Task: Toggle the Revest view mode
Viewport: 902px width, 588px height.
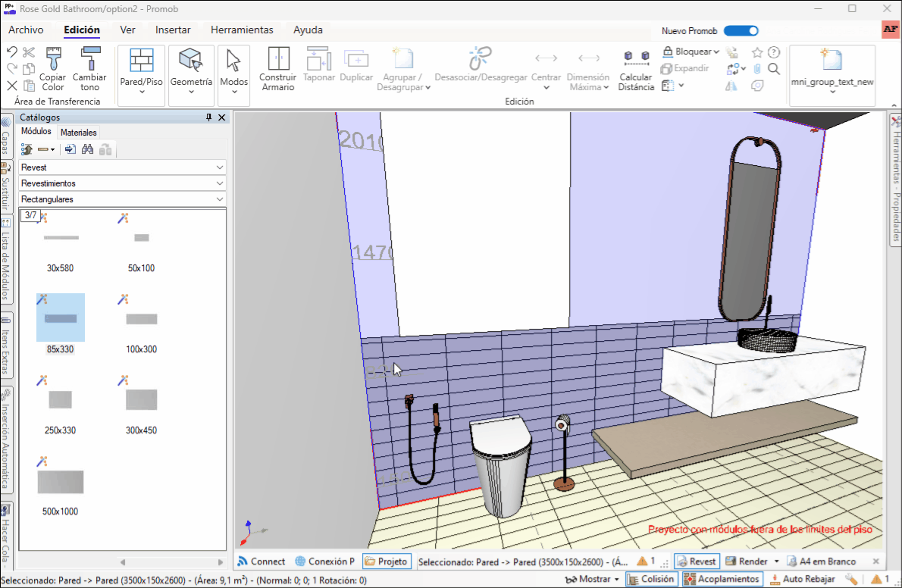Action: click(x=697, y=561)
